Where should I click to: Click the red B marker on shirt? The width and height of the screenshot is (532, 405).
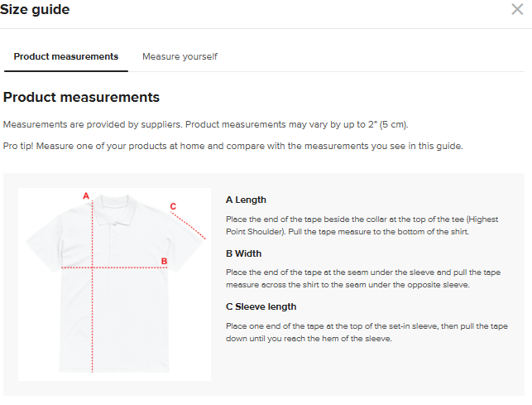[x=164, y=262]
